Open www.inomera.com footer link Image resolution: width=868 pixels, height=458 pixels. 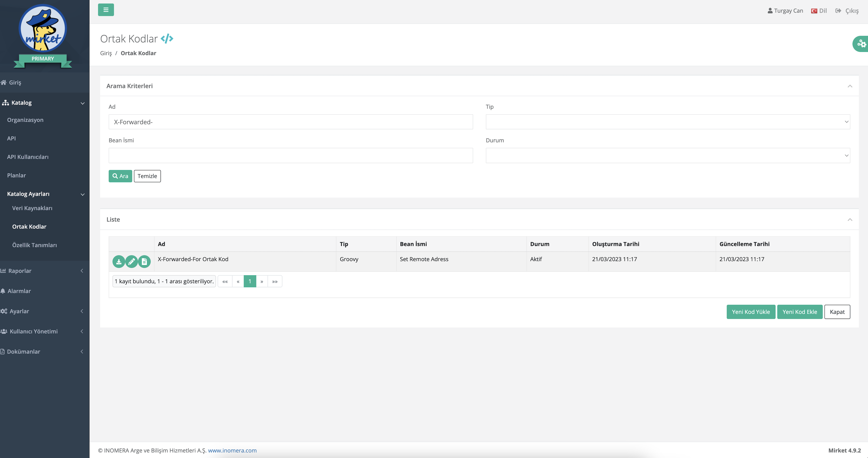[x=232, y=450]
